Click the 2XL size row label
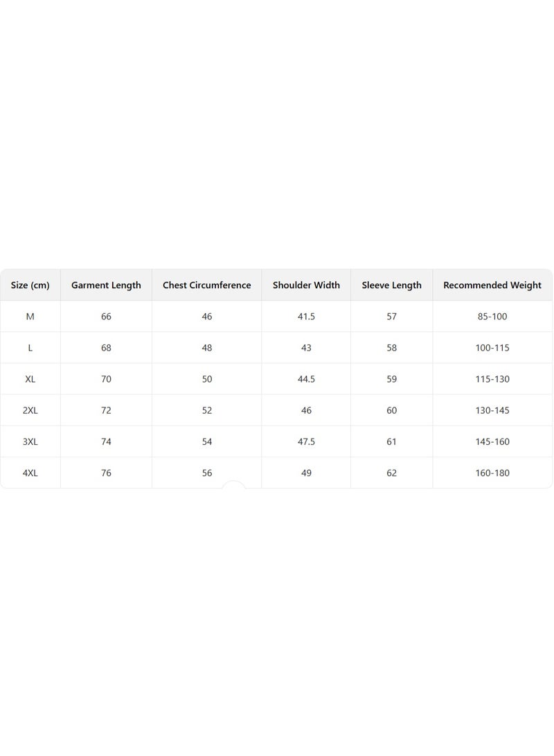Image resolution: width=554 pixels, height=756 pixels. pyautogui.click(x=30, y=410)
